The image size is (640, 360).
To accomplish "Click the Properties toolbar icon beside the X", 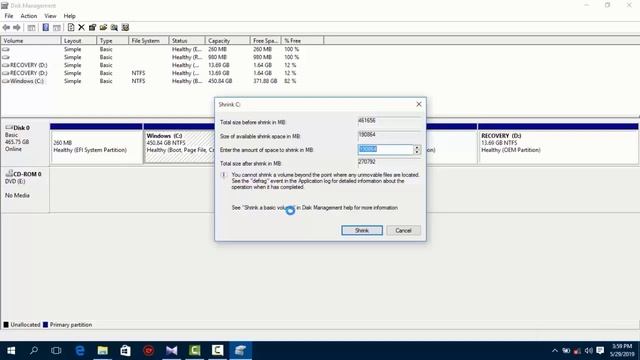I will point(92,27).
